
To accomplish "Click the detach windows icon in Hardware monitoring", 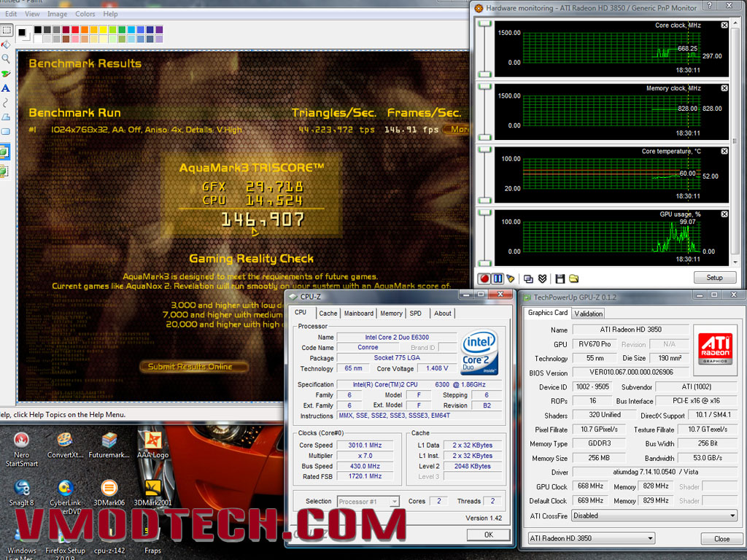I will pyautogui.click(x=528, y=279).
